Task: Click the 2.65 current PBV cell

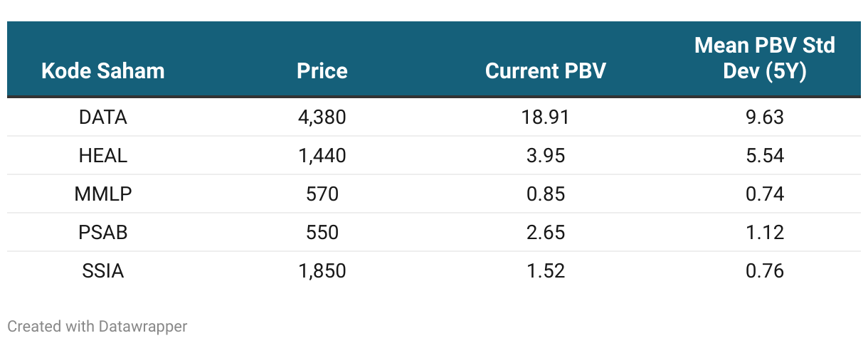Action: (x=545, y=233)
